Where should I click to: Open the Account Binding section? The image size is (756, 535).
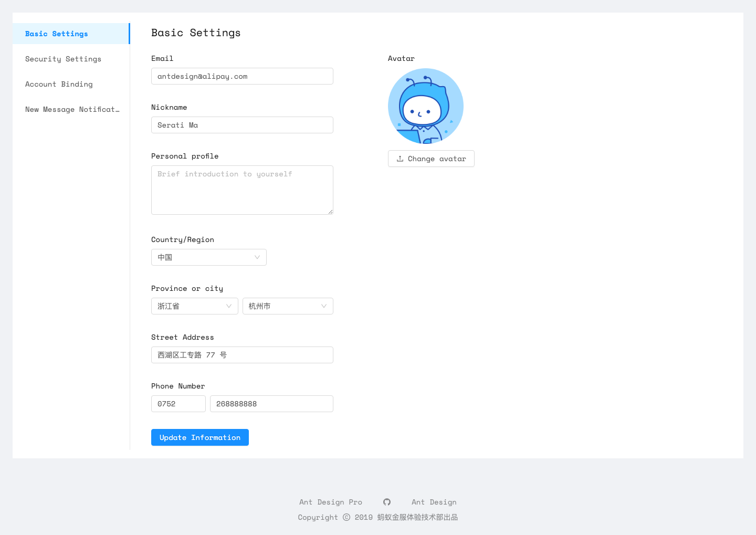point(59,84)
